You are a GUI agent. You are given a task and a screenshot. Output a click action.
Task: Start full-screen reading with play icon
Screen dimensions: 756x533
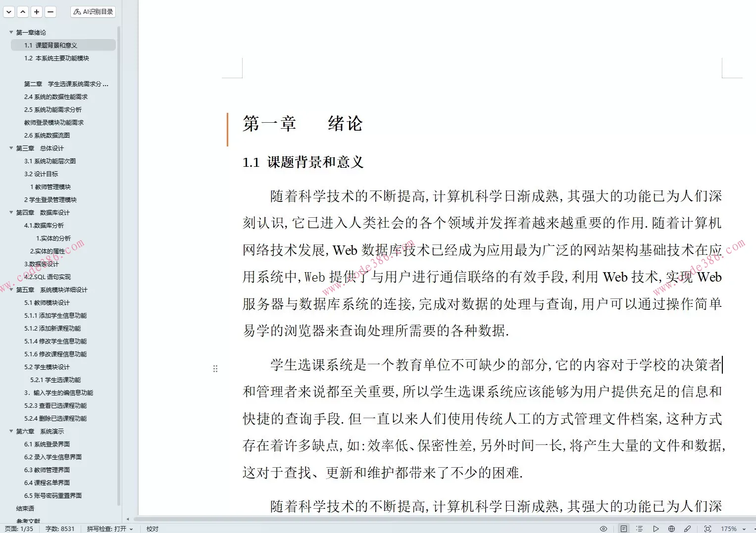tap(655, 528)
